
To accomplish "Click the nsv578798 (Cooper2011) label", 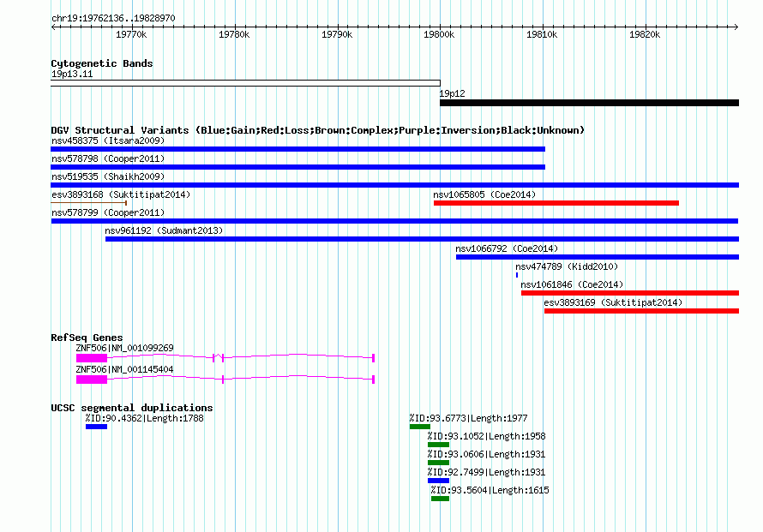I will click(x=108, y=158).
